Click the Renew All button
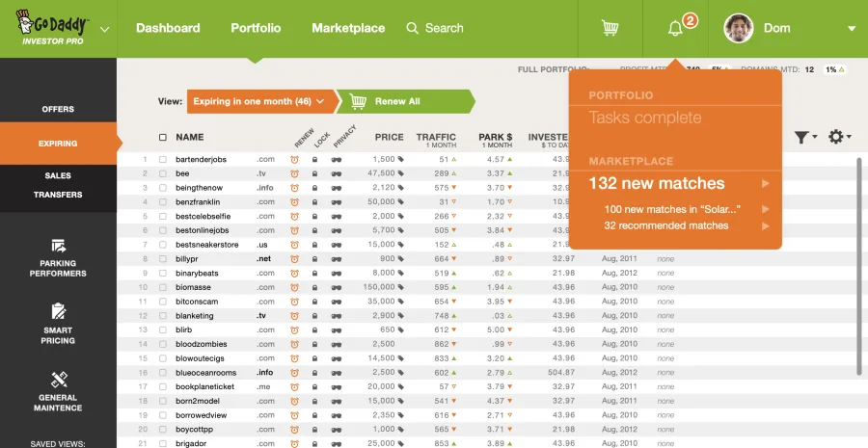Viewport: 868px width, 448px height. (405, 102)
